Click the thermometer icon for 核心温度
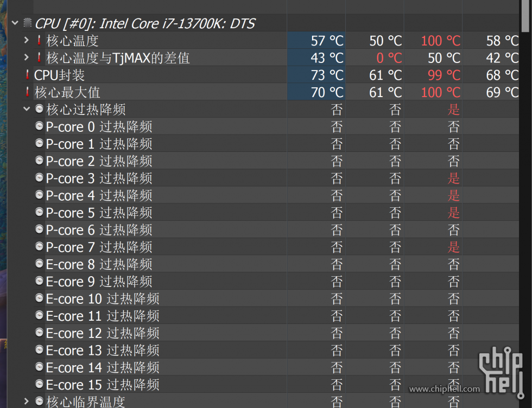 (x=39, y=40)
